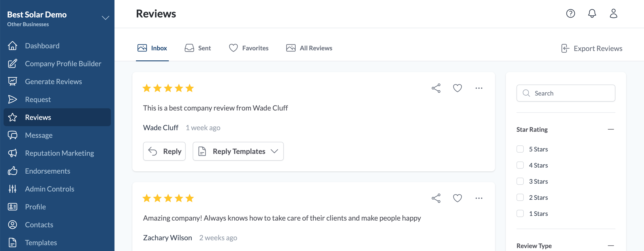This screenshot has height=251, width=644.
Task: Open the notifications bell
Action: coord(592,13)
